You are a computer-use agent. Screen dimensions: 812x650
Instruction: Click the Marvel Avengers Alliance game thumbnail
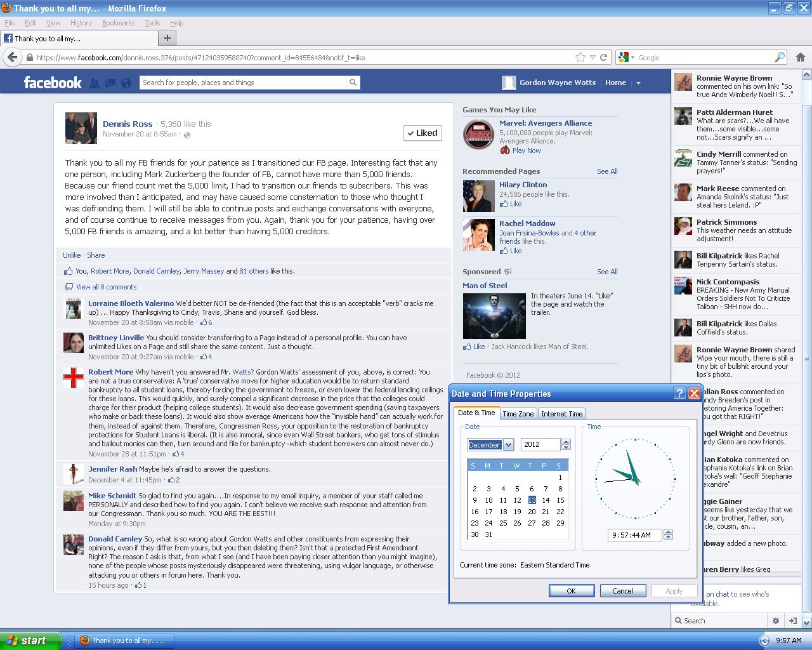click(478, 135)
